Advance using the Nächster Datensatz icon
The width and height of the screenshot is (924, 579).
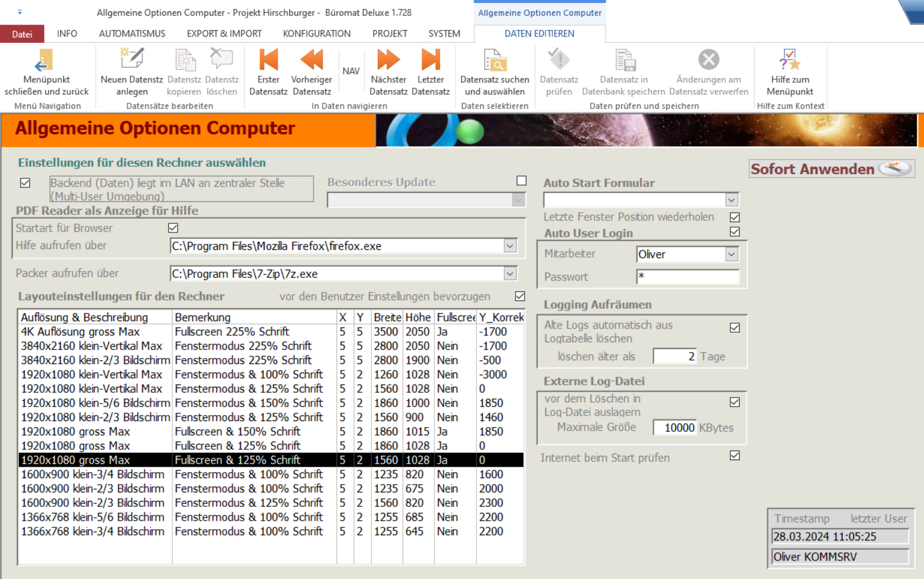tap(388, 61)
